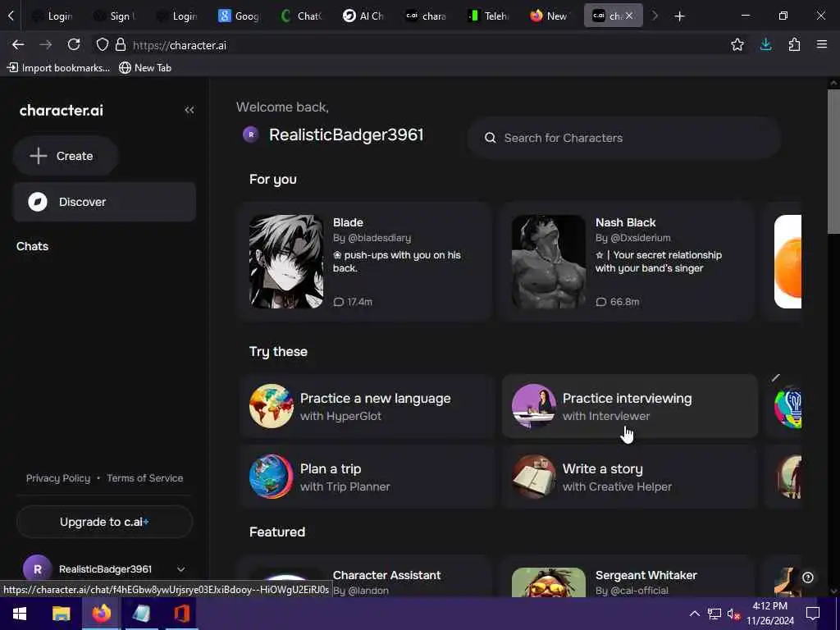Open the Firefox downloads panel
The height and width of the screenshot is (630, 840).
point(766,45)
